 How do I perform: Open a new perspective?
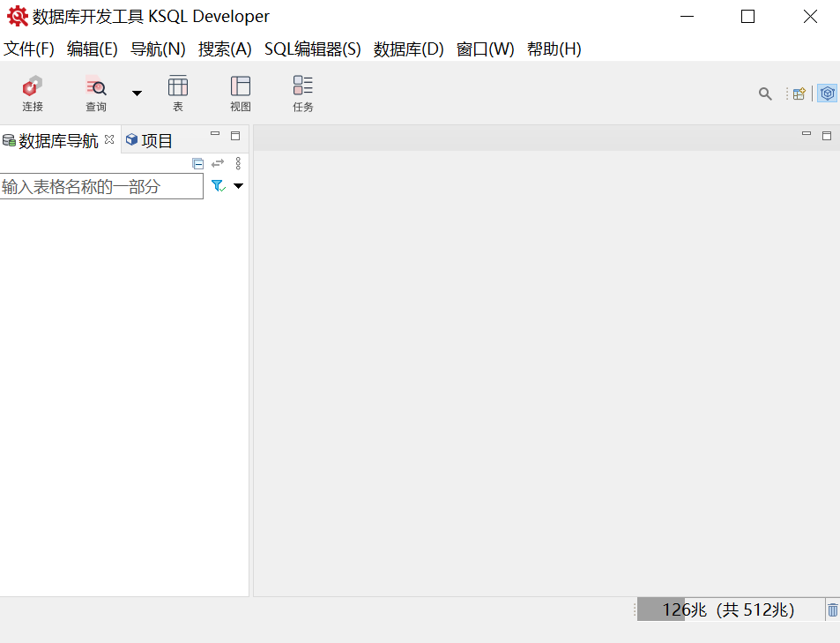[x=799, y=93]
